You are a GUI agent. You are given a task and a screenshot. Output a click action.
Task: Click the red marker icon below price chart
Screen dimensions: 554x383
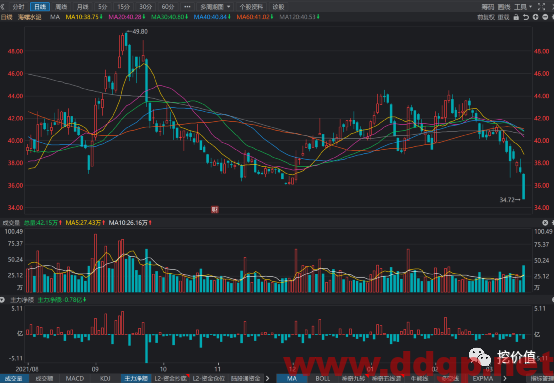(x=214, y=210)
